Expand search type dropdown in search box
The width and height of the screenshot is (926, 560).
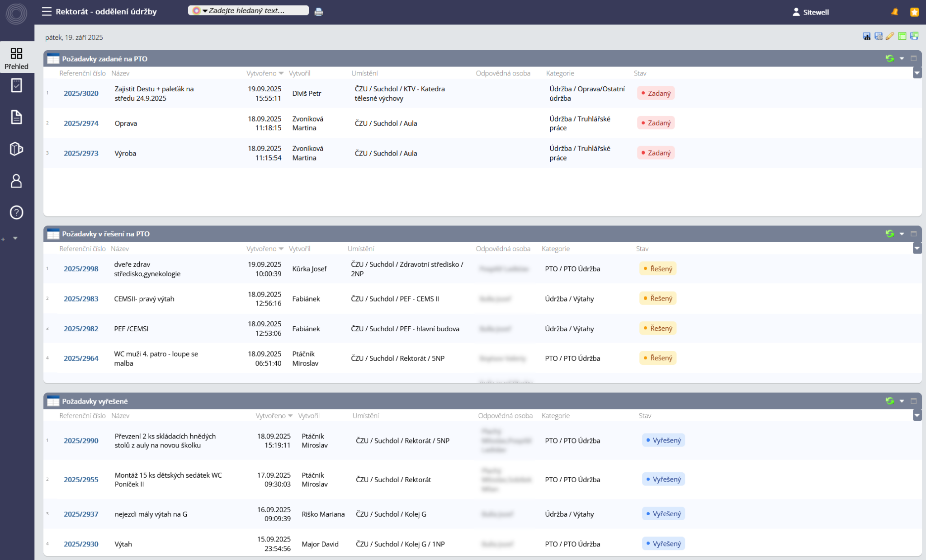(x=204, y=11)
